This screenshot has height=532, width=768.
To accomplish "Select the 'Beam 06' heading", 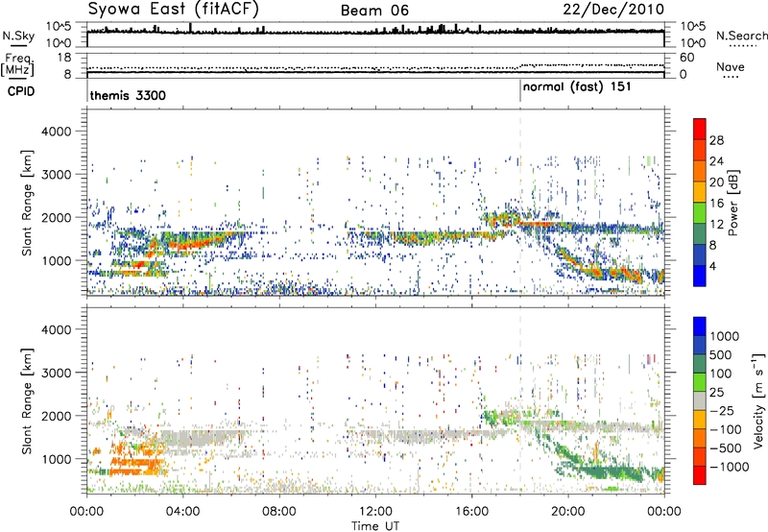I will (x=374, y=11).
